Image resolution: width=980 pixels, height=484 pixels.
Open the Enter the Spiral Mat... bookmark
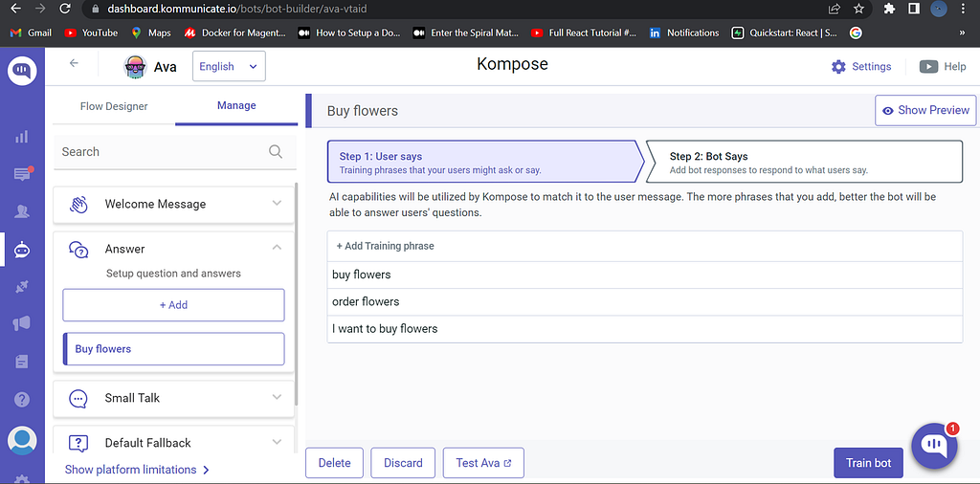click(x=466, y=33)
